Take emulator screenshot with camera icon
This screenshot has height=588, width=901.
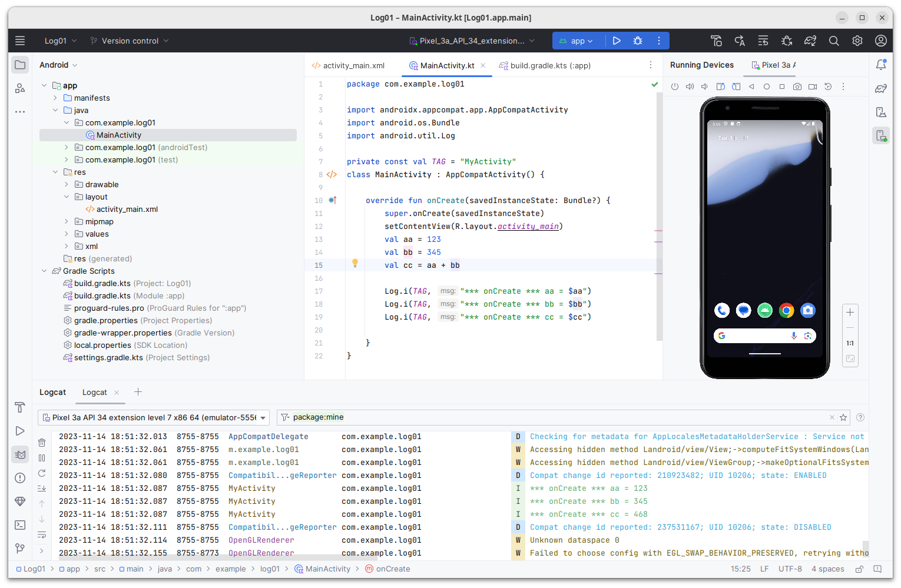coord(797,87)
